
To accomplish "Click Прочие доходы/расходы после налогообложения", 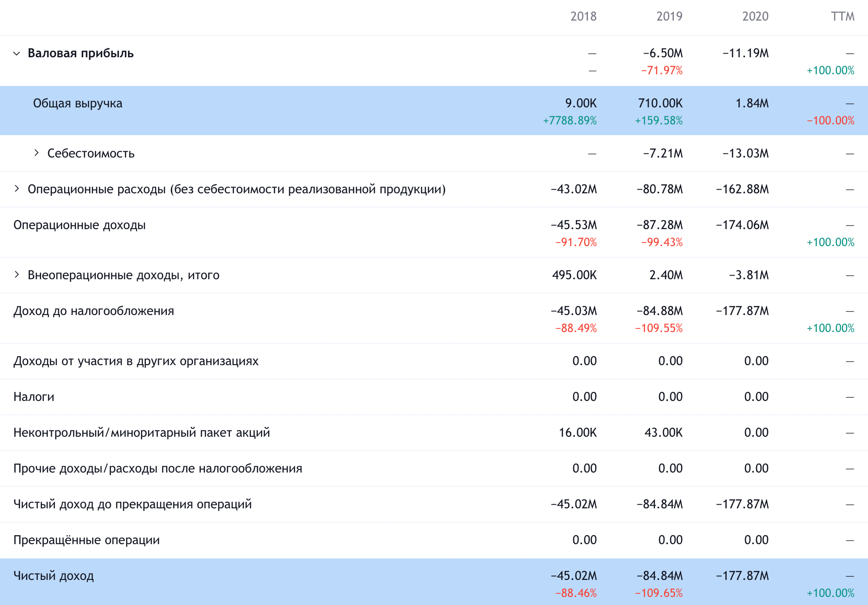I will pos(158,469).
